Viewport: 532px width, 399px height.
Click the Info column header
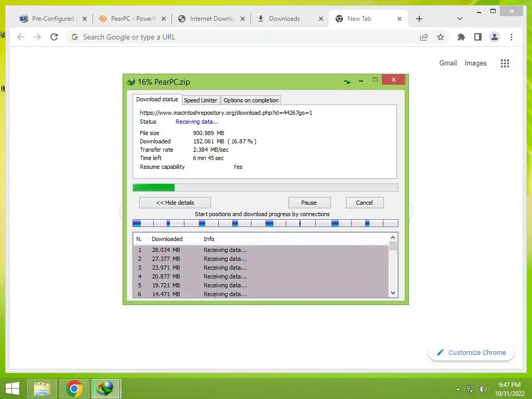pyautogui.click(x=209, y=239)
